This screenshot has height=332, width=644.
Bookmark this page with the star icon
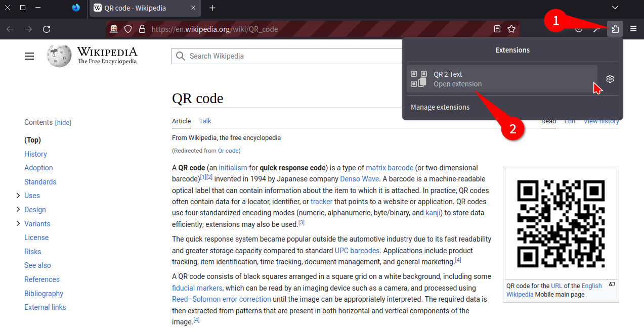(x=511, y=29)
